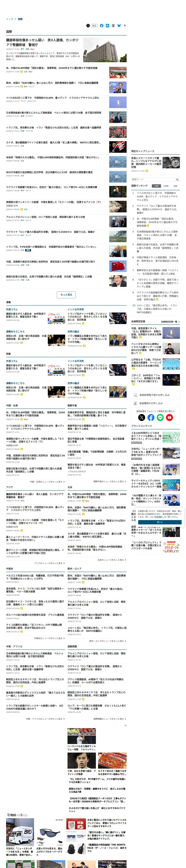Open the AdChoices ad info icon

pos(126,726)
